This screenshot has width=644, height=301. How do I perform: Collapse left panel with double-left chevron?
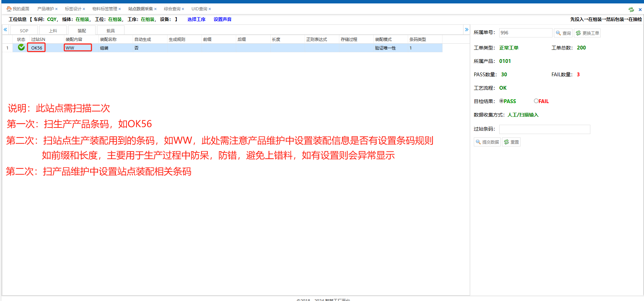tap(6, 30)
